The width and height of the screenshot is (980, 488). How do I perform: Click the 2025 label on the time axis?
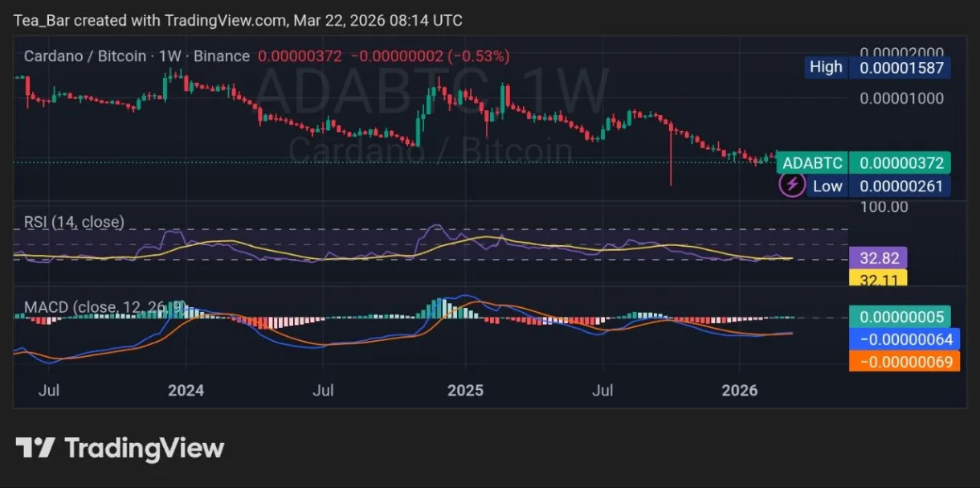click(466, 390)
